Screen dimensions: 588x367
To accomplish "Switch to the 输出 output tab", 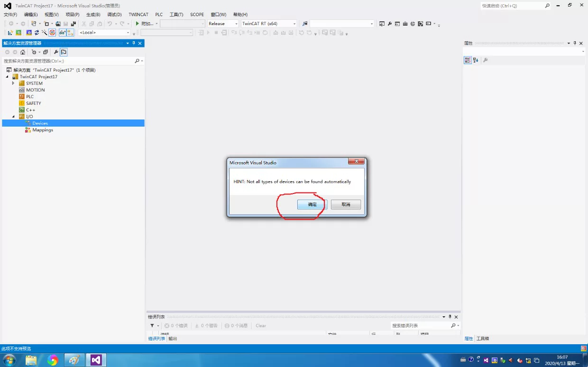I will tap(173, 339).
